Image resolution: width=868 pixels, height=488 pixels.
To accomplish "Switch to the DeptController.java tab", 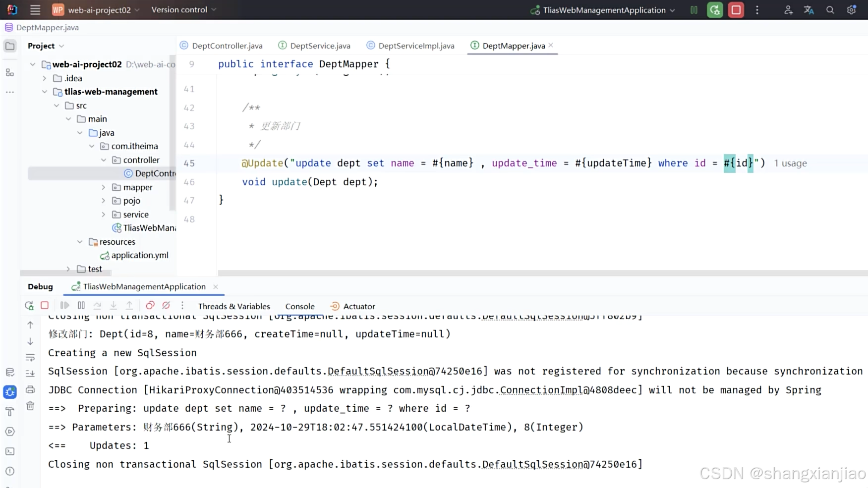I will (221, 46).
